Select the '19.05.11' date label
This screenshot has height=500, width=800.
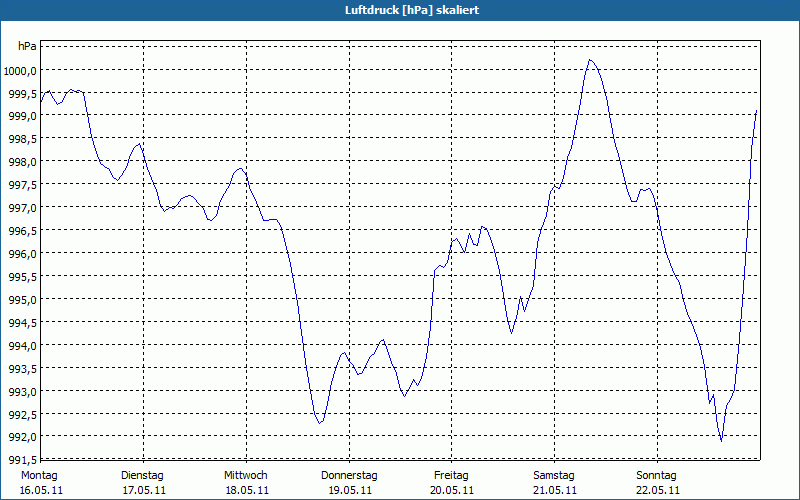point(350,491)
